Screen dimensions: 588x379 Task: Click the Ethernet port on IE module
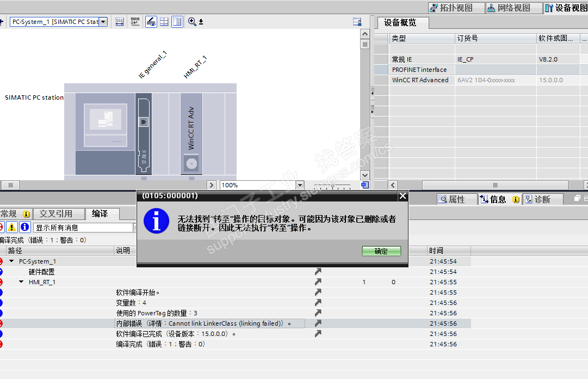(144, 122)
